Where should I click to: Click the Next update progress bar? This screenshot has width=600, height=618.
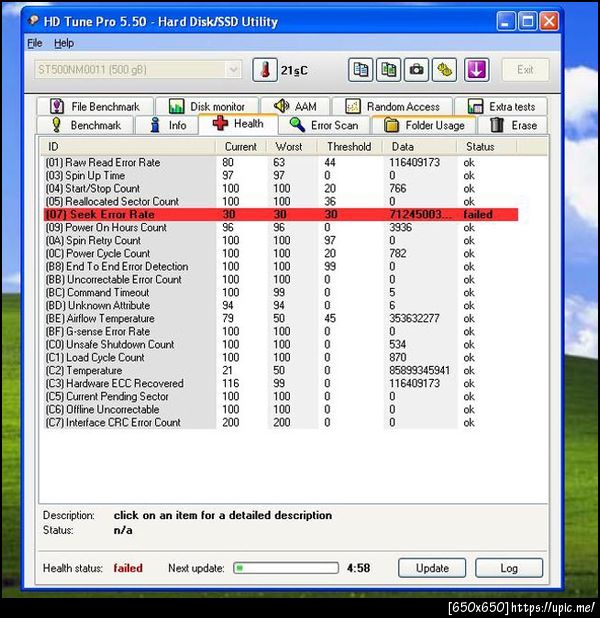point(286,568)
